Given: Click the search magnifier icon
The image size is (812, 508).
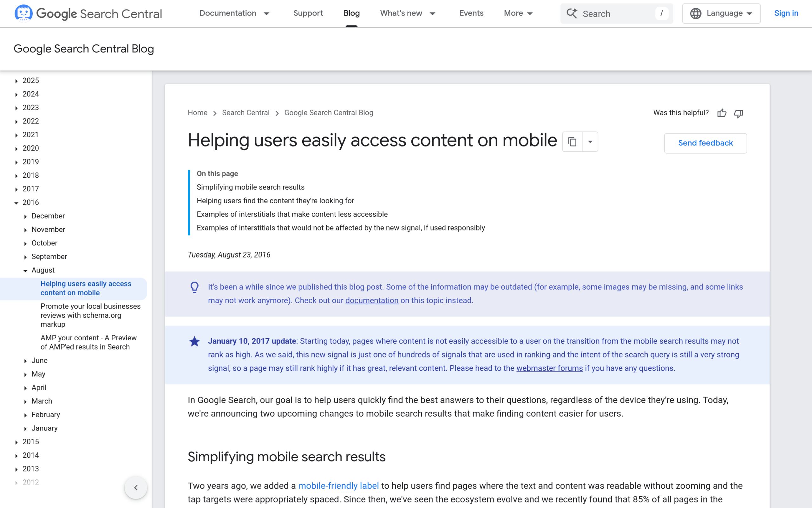Looking at the screenshot, I should 572,13.
